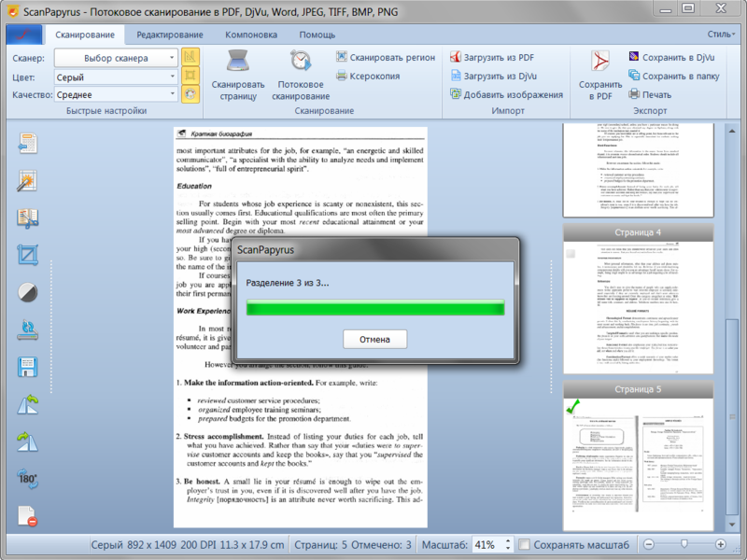Click the Ксерокопия printer icon
The image size is (747, 560).
(x=341, y=76)
